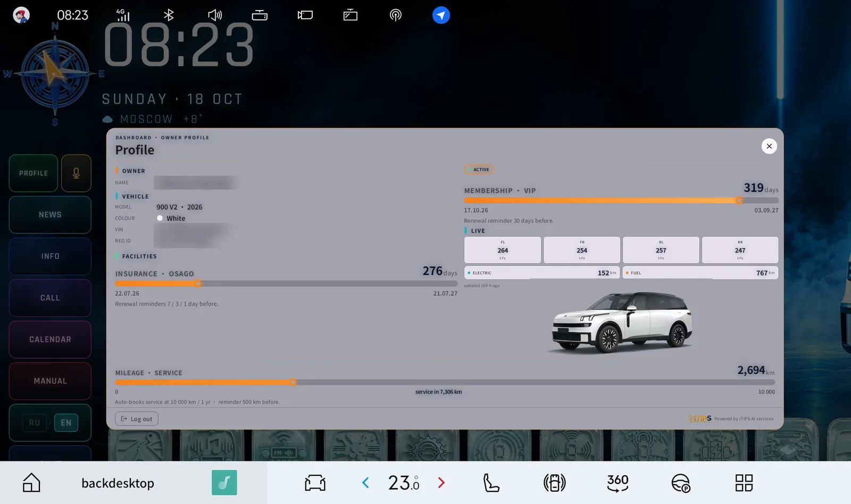Click the white SUV vehicle image

[621, 322]
